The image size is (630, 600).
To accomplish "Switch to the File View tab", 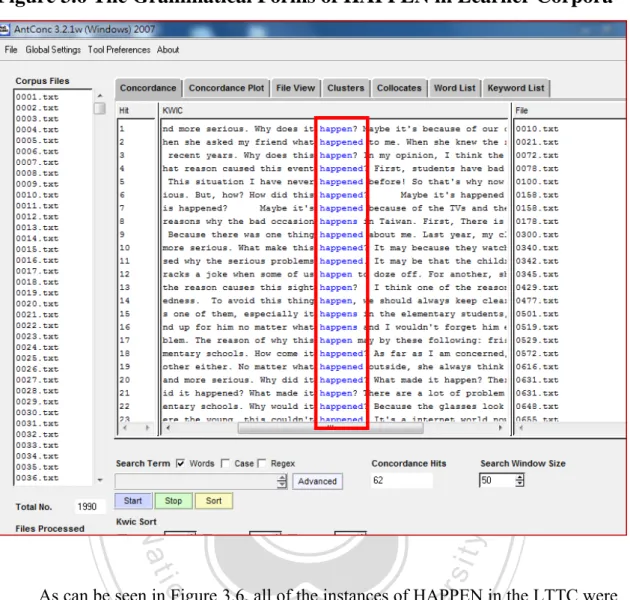I will (x=295, y=88).
